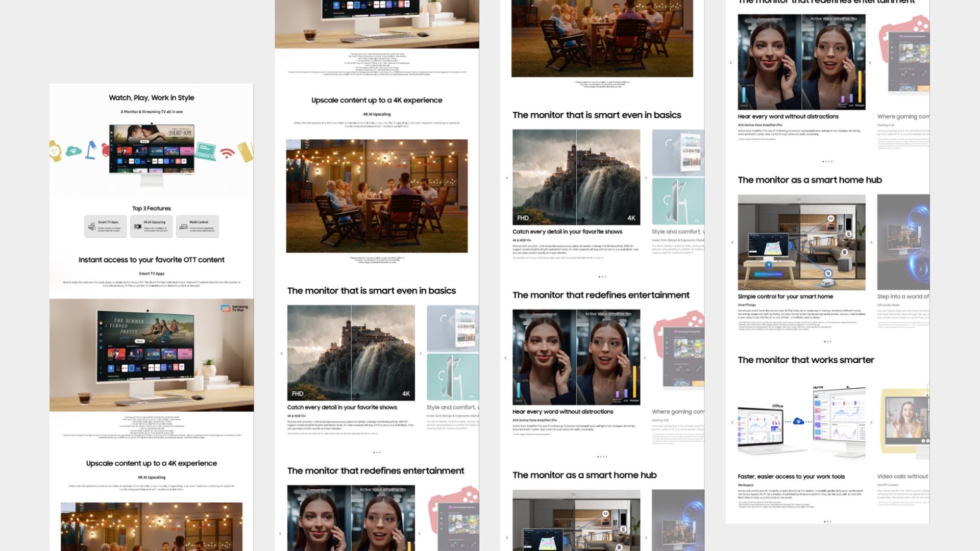Go back using 'works smarter' carousel previous arrow
Screen dimensions: 980x551
[x=732, y=422]
